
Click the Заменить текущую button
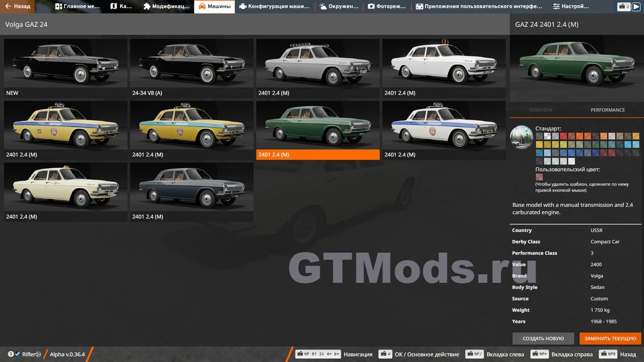pyautogui.click(x=611, y=338)
